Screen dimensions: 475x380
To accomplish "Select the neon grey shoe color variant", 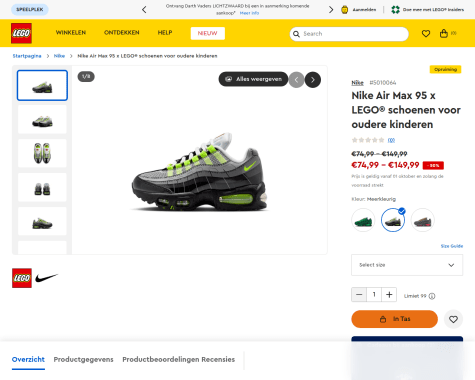I will tap(393, 220).
